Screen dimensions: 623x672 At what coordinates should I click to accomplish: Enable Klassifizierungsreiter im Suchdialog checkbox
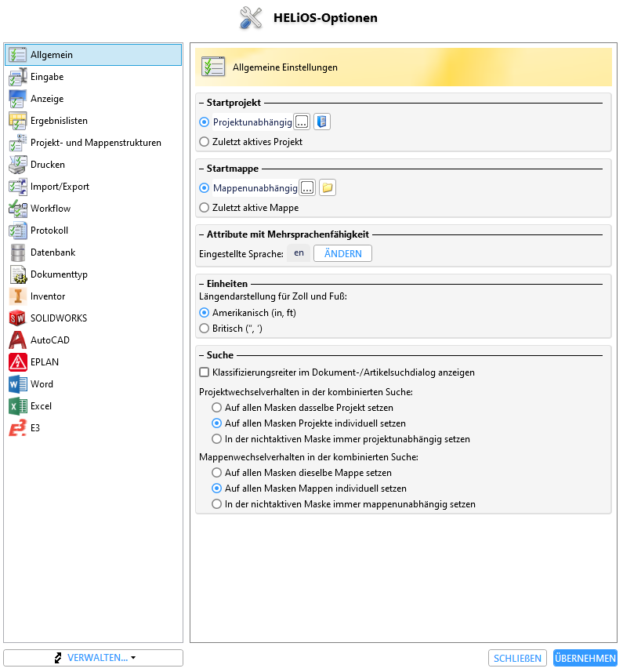[x=205, y=372]
